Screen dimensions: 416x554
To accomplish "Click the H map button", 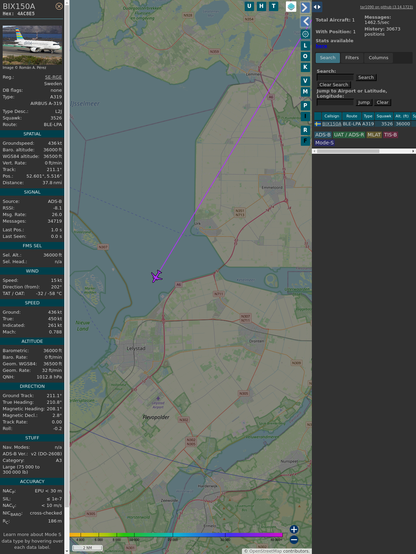I will [261, 6].
